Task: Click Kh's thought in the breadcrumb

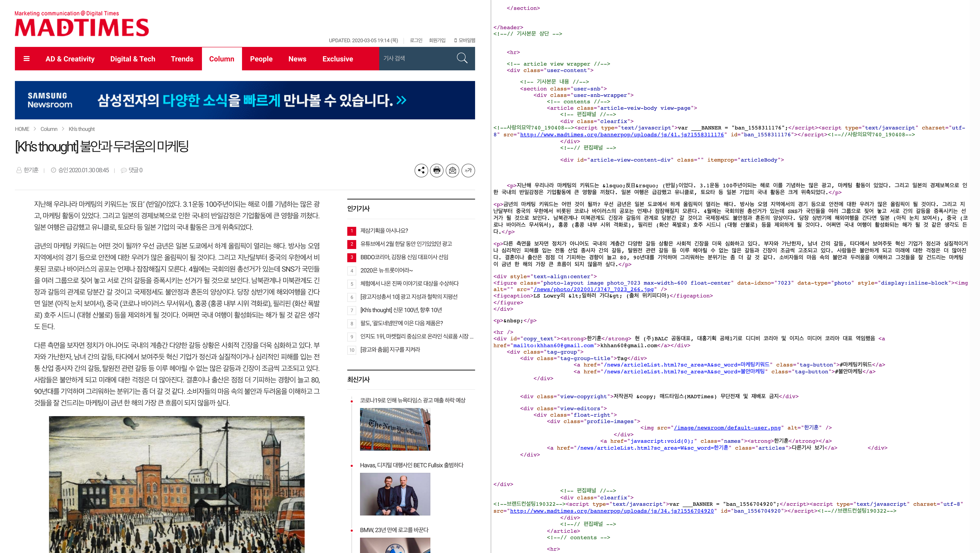Action: (81, 129)
